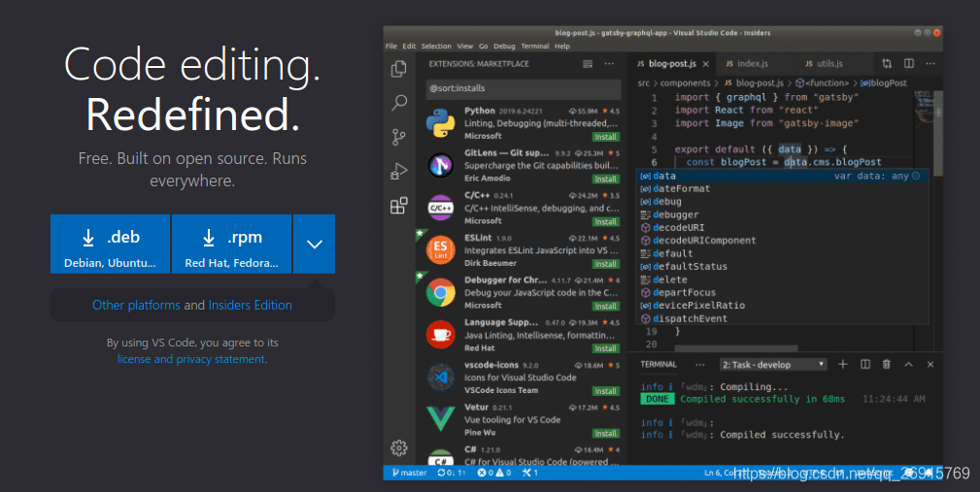Install the ESLint extension
This screenshot has width=980, height=492.
(x=605, y=264)
